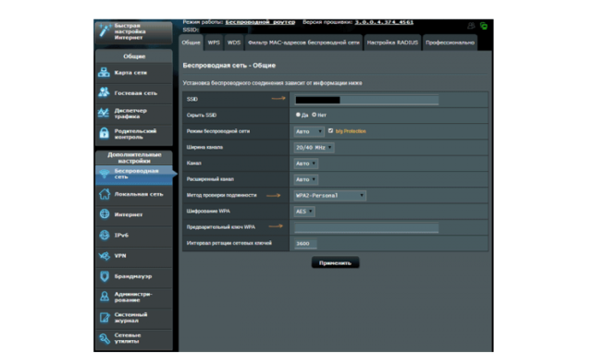Open Брандмауэр firewall shield icon
Screen dimensions: 592x364
(x=105, y=276)
